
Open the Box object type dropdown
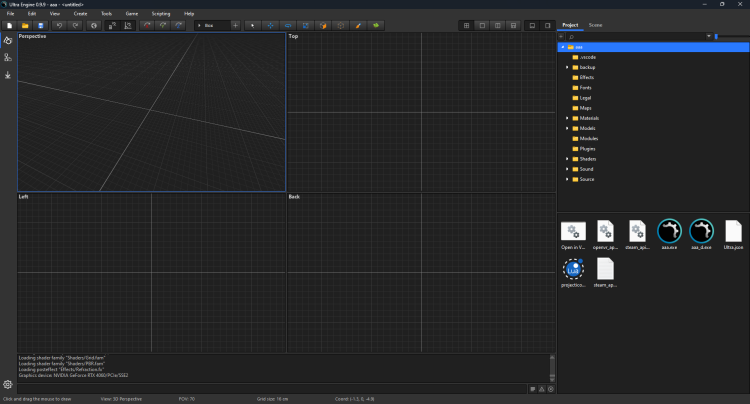(211, 25)
